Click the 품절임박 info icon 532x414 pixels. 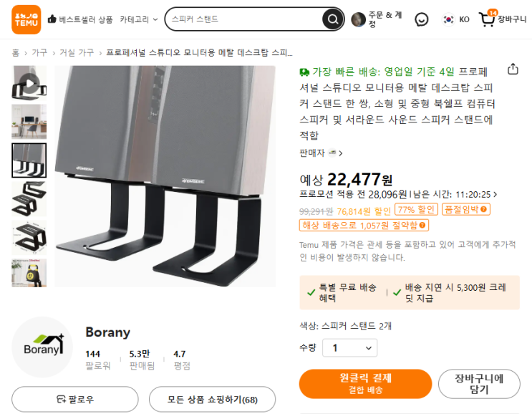click(x=485, y=209)
